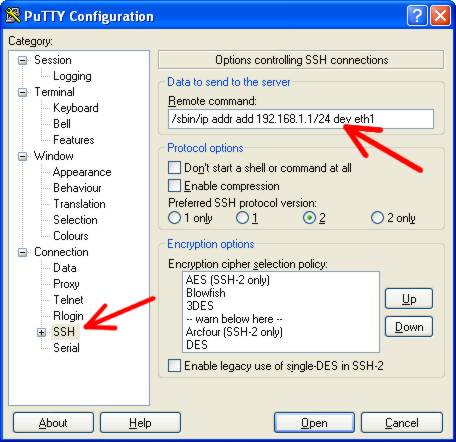Collapse the Terminal tree node

click(23, 92)
